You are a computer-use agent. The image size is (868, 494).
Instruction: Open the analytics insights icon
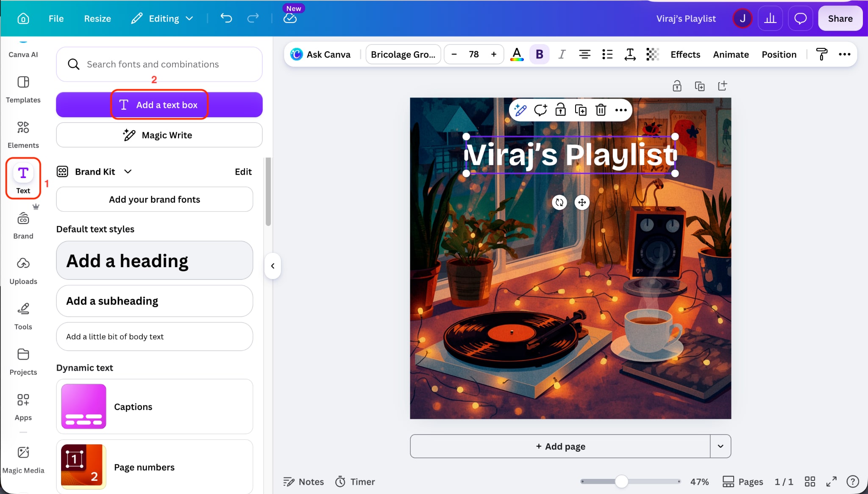770,18
